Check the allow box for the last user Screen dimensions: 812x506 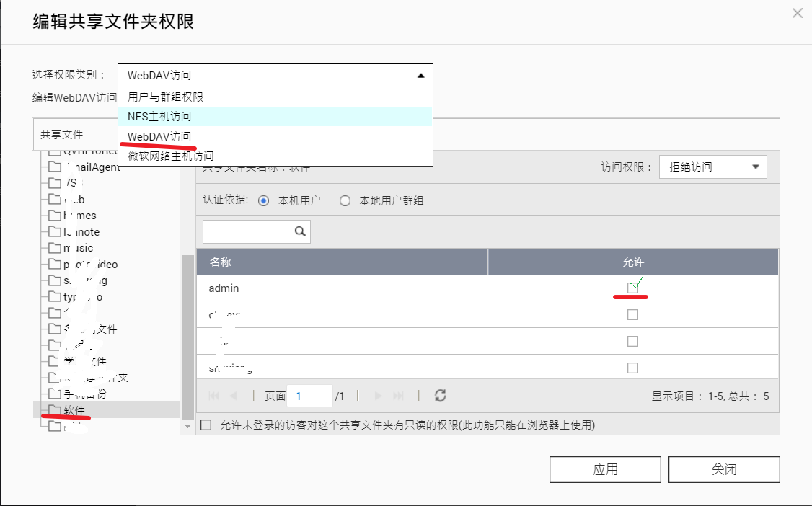pos(632,367)
